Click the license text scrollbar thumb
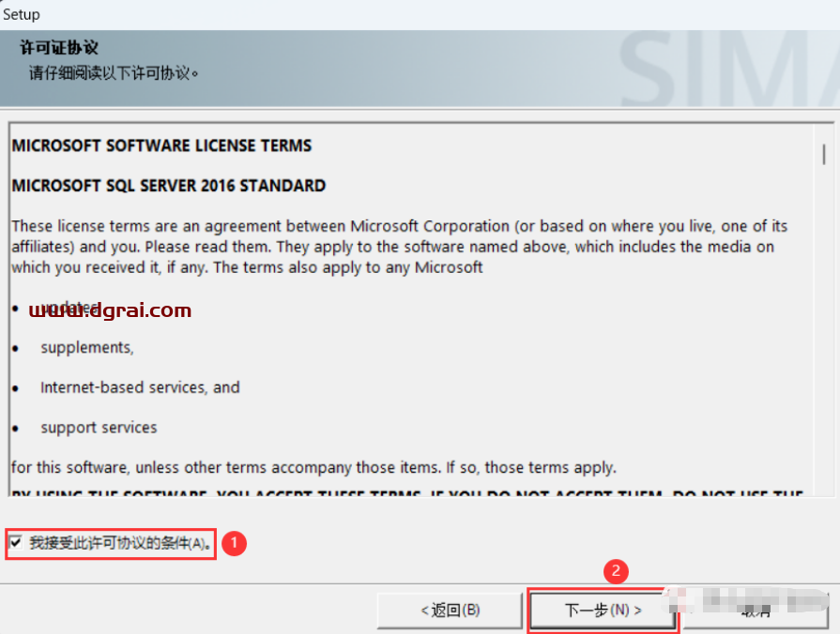This screenshot has height=634, width=840. point(824,154)
